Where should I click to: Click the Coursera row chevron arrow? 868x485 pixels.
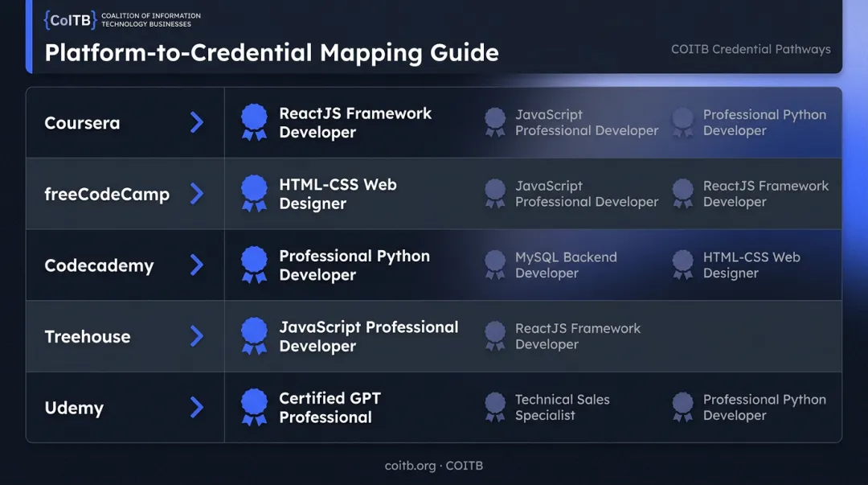point(197,122)
